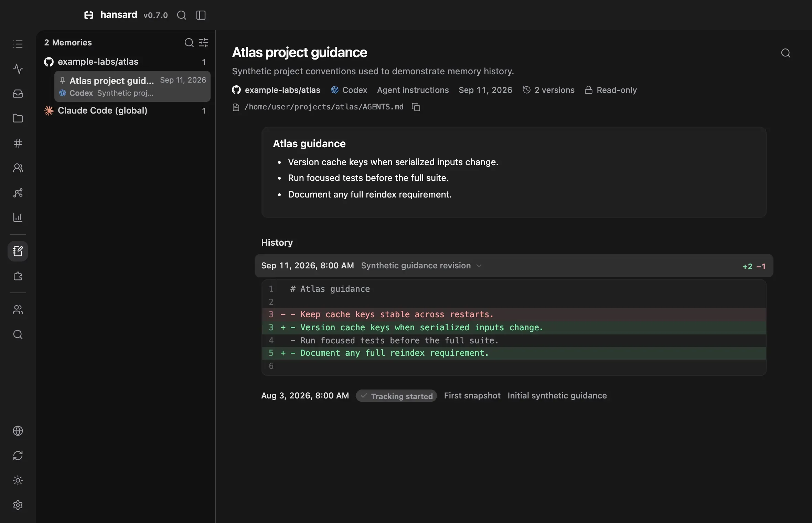Click the 2 versions indicator
The height and width of the screenshot is (523, 812).
tap(549, 90)
